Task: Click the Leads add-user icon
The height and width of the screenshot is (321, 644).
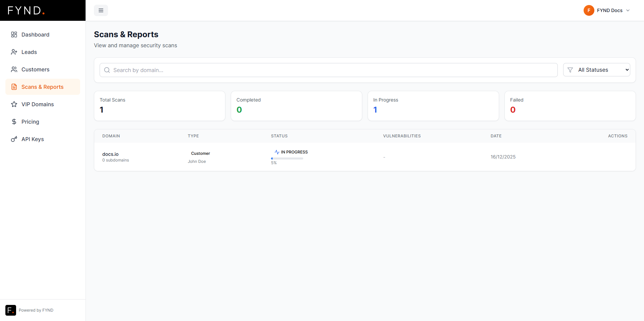Action: 14,52
